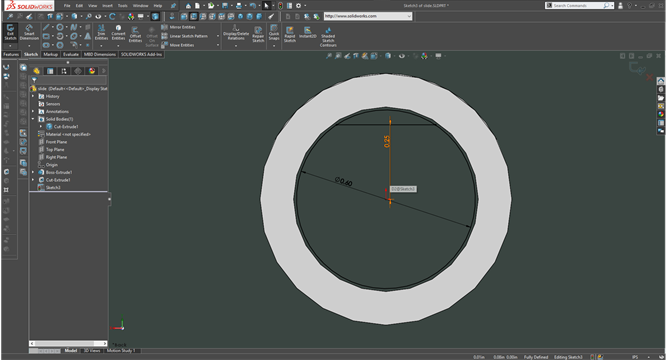Open the Tools menu
The image size is (666, 360).
pos(122,6)
